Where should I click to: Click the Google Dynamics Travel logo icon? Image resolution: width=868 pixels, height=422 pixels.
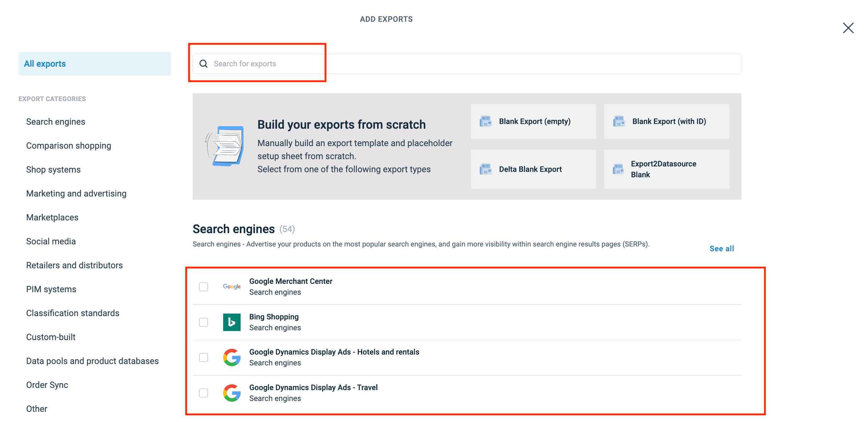click(x=232, y=393)
